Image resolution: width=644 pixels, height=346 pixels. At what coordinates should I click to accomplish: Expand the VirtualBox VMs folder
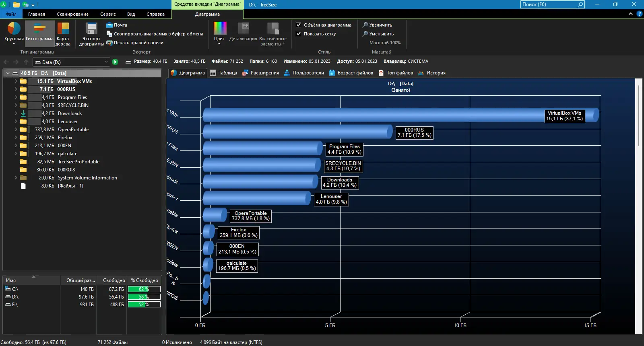[x=16, y=81]
